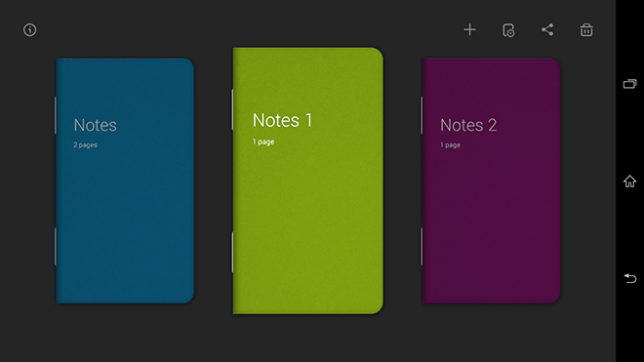Click the "Notes" title on blue notebook

coord(96,125)
